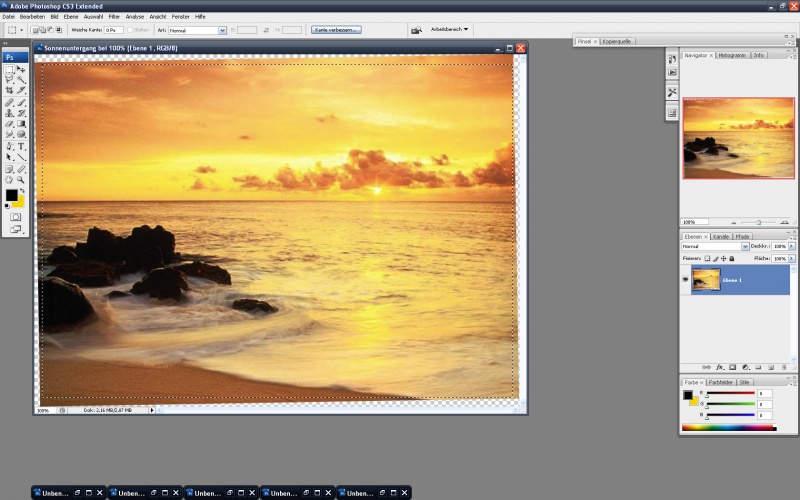Open the Filter menu
This screenshot has height=500, width=800.
tap(114, 17)
